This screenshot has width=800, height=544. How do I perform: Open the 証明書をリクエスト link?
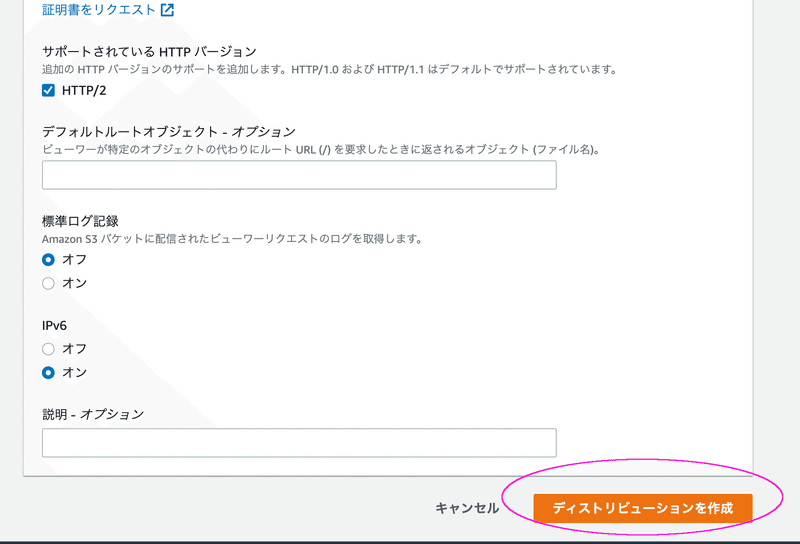click(98, 10)
